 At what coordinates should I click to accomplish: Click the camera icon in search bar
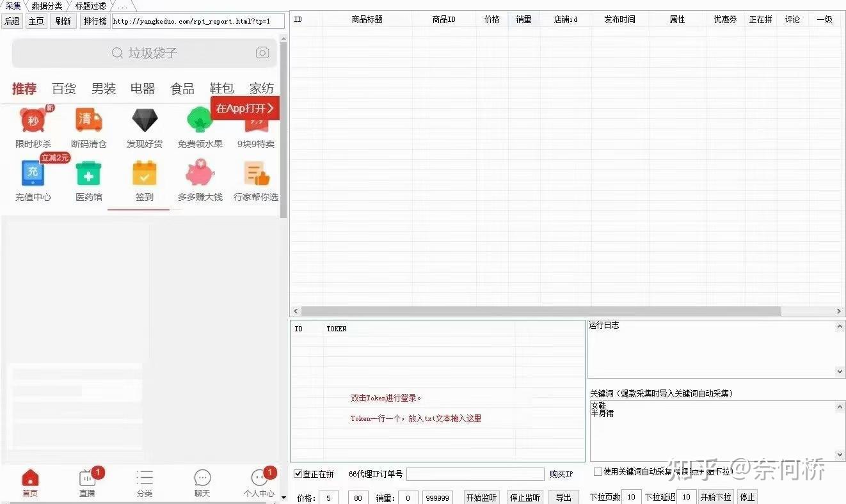[x=262, y=53]
